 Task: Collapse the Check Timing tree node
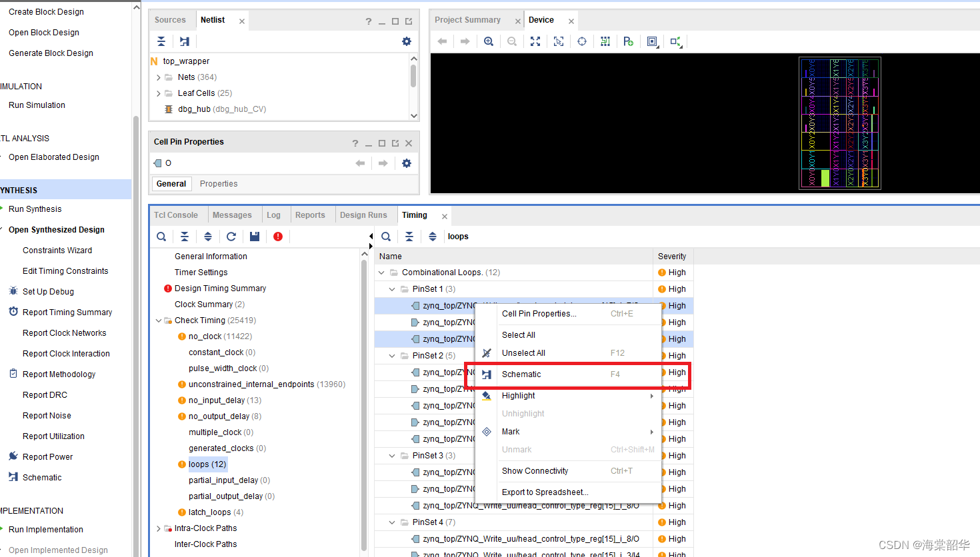coord(159,320)
